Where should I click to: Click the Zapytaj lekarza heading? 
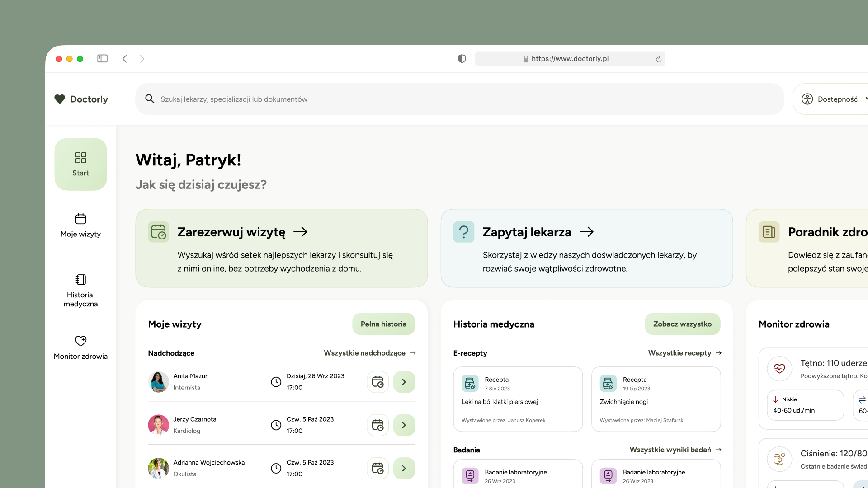pos(527,232)
